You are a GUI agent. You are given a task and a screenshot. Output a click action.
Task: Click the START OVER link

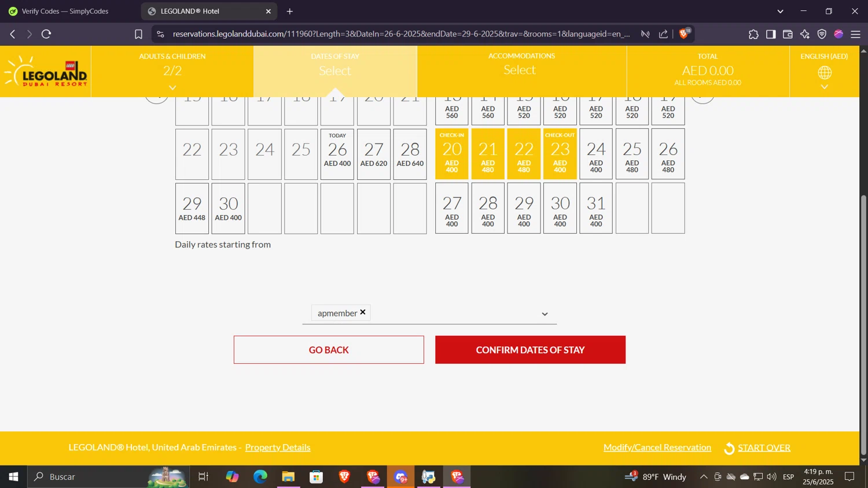(x=764, y=448)
